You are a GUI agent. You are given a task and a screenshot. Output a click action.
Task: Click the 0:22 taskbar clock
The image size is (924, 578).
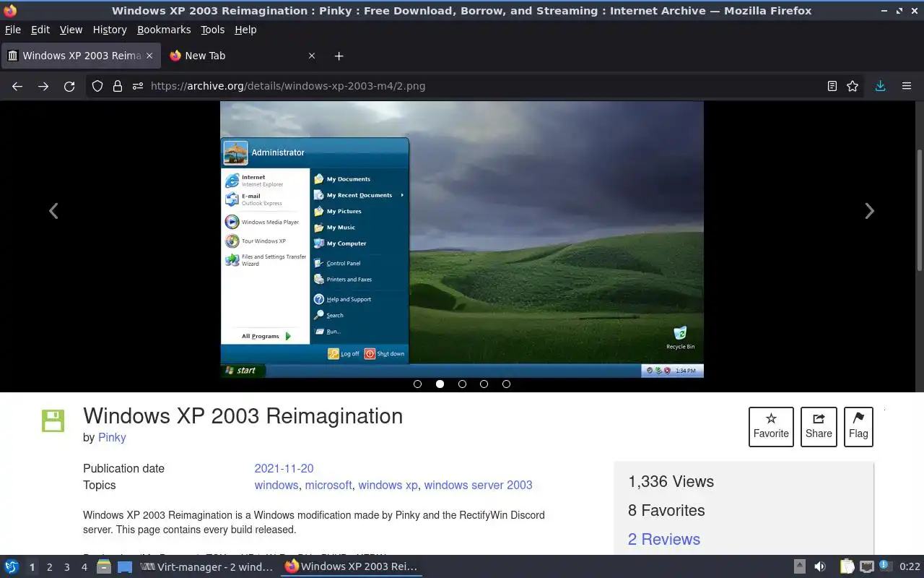tap(910, 567)
